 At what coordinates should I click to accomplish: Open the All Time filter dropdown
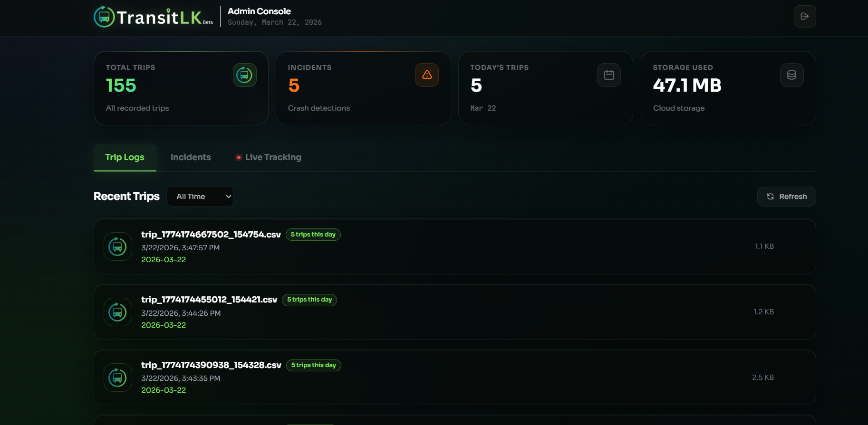(200, 197)
